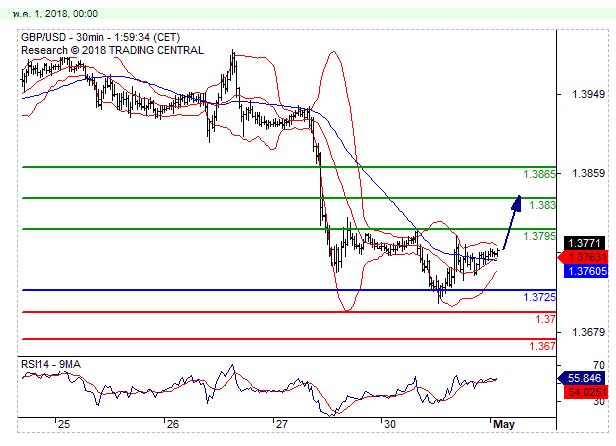This screenshot has width=616, height=446.
Task: Click the RSI 70 level label
Action: click(x=599, y=365)
